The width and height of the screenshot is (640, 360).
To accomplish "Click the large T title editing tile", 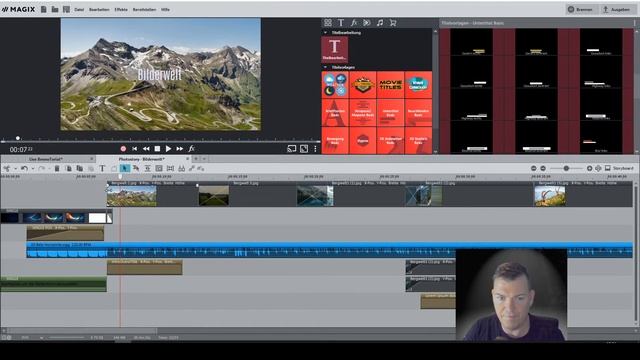I will (x=335, y=49).
